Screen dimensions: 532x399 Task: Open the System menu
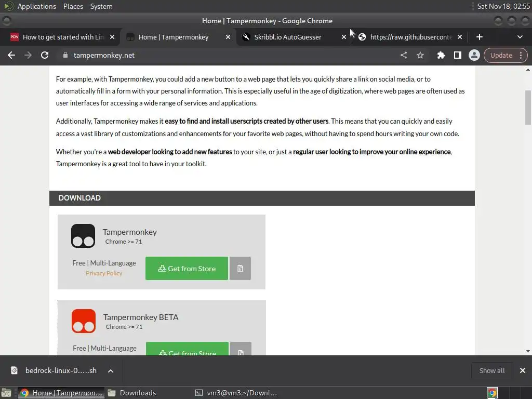tap(101, 6)
